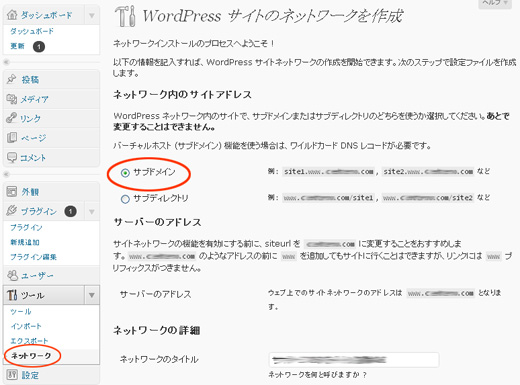Click the ネットワークのタイトル input field

[354, 360]
